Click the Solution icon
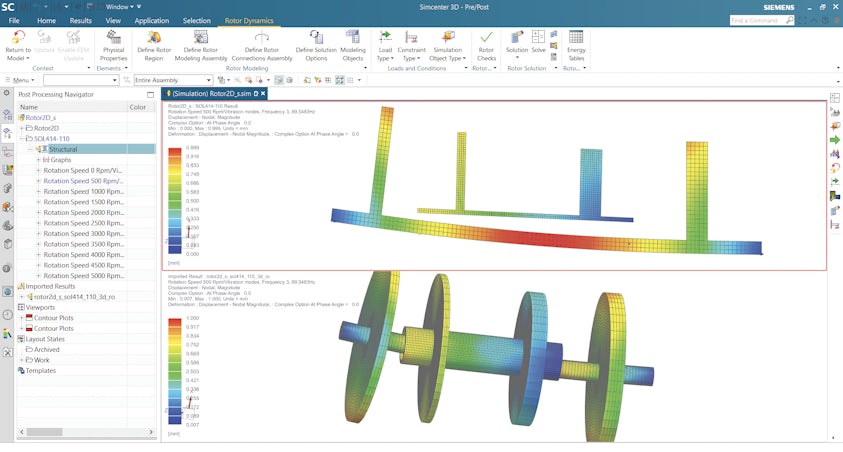 click(x=517, y=37)
